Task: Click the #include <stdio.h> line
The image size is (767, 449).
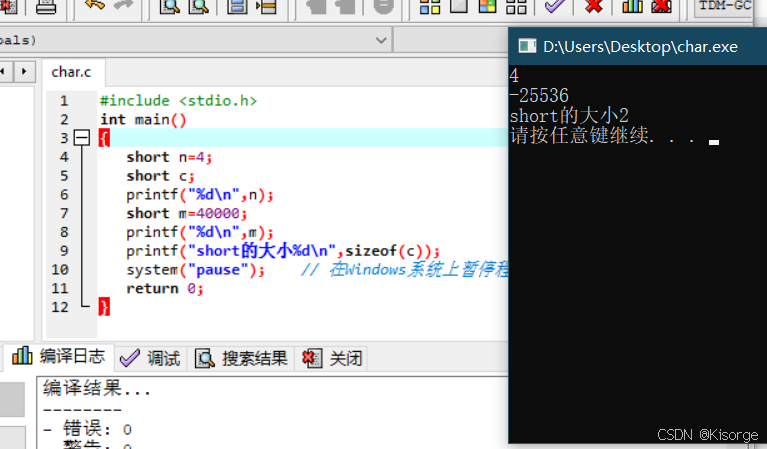Action: pyautogui.click(x=179, y=101)
